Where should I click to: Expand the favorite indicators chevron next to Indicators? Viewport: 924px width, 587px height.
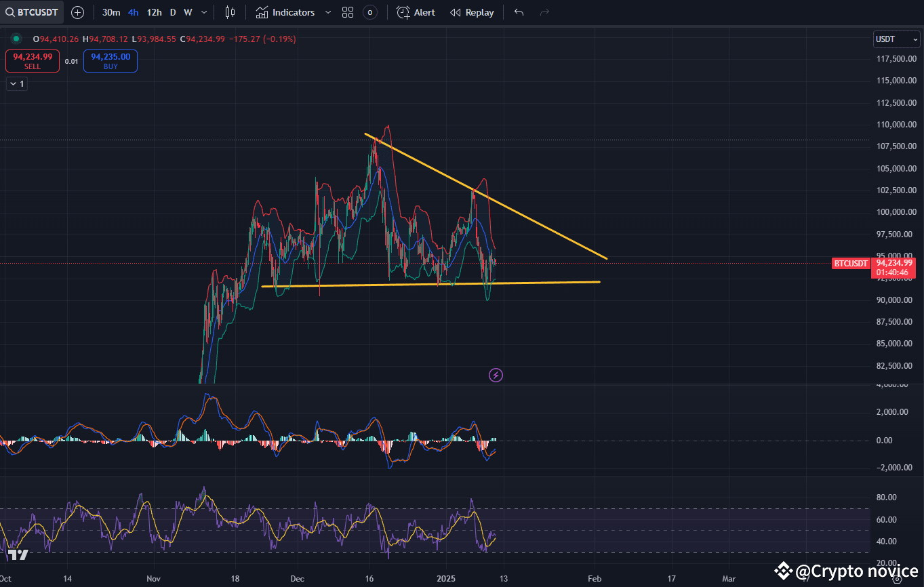[x=328, y=12]
